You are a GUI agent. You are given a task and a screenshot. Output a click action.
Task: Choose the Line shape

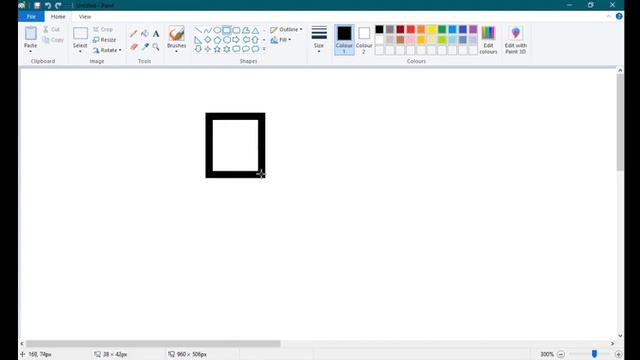pos(198,30)
